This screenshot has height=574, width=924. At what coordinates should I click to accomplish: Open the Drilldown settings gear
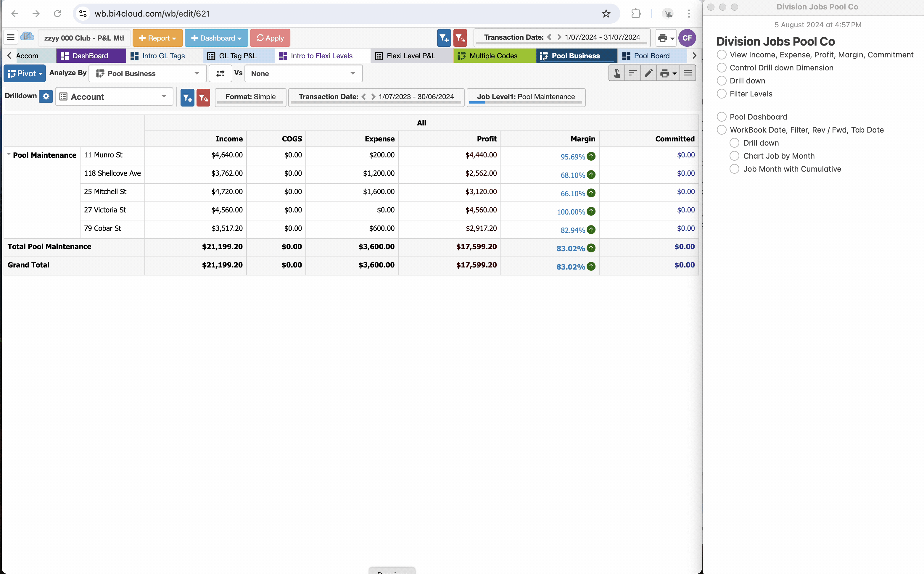(x=46, y=96)
